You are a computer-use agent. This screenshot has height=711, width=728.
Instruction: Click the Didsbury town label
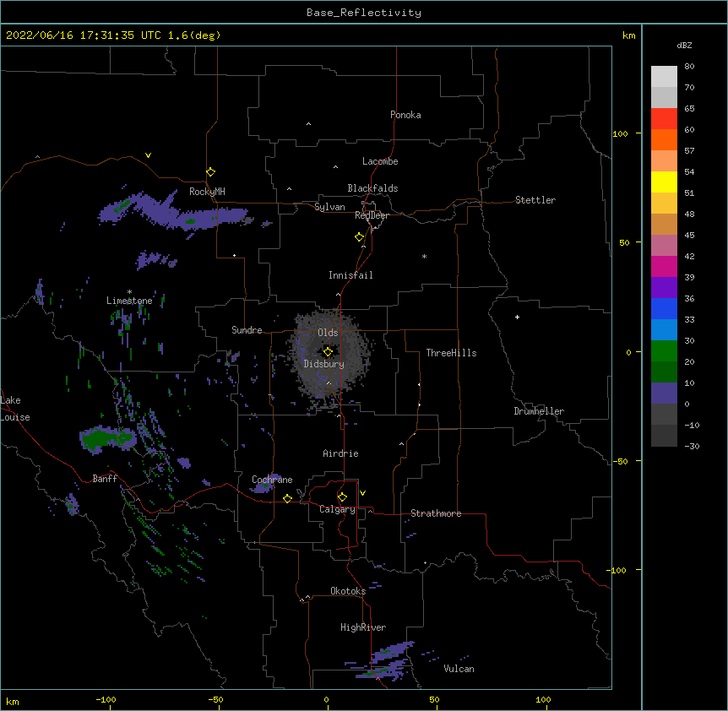point(324,364)
